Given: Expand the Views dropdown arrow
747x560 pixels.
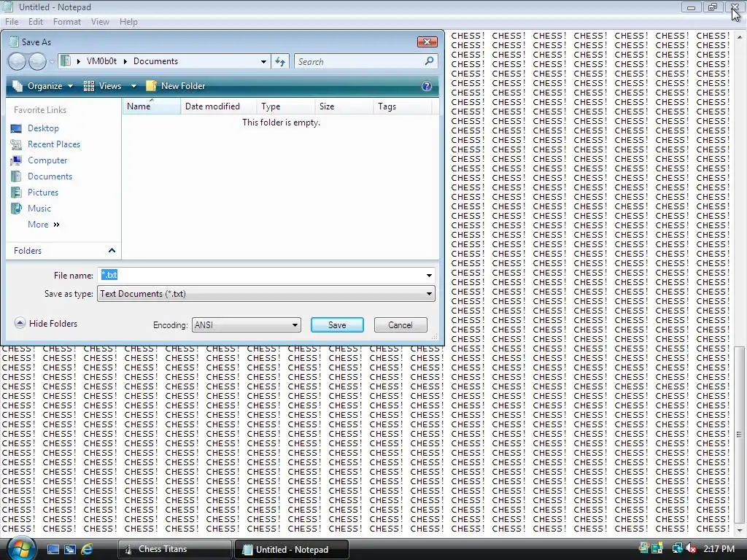Looking at the screenshot, I should (x=134, y=86).
